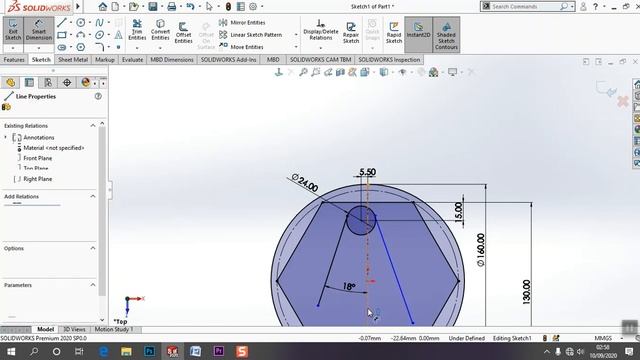The width and height of the screenshot is (640, 360).
Task: Click the Options gear icon
Action: [x=253, y=7]
